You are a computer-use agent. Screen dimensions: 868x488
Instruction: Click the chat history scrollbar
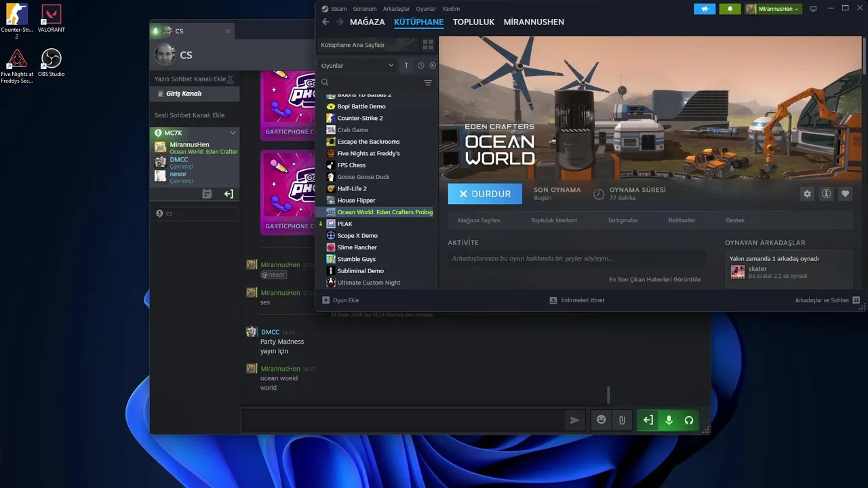(608, 395)
